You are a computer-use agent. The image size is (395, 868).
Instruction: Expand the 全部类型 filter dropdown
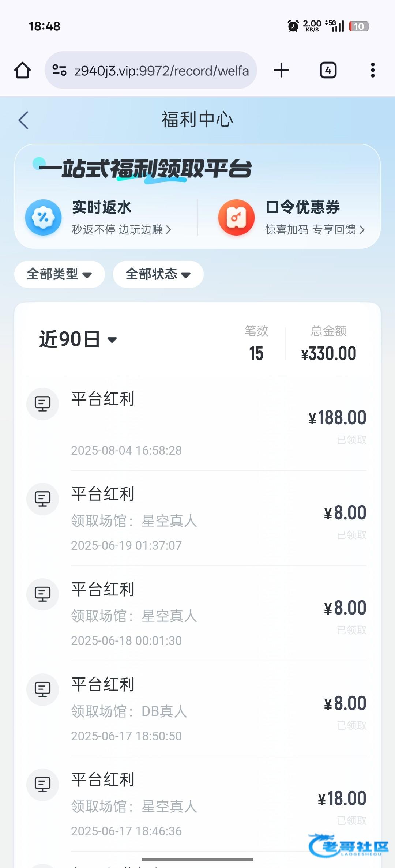point(59,274)
